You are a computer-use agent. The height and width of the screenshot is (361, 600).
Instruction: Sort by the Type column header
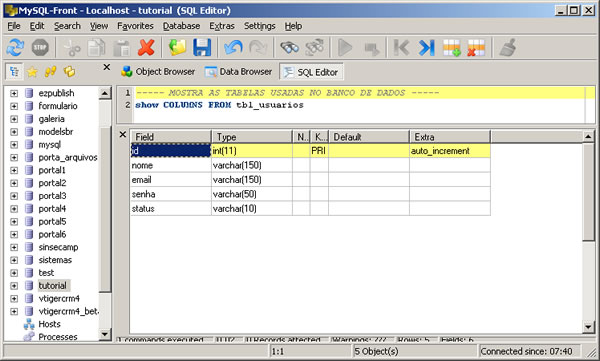click(x=252, y=137)
